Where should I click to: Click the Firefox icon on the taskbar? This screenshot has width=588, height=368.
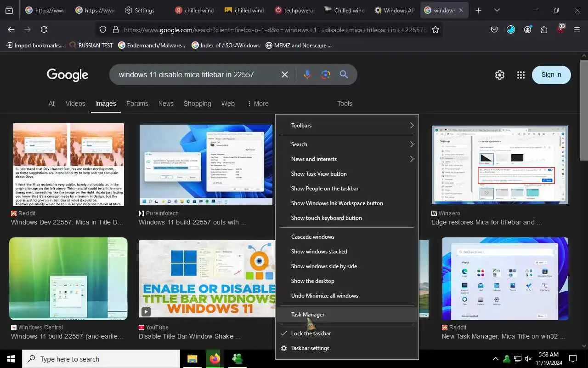click(x=215, y=359)
